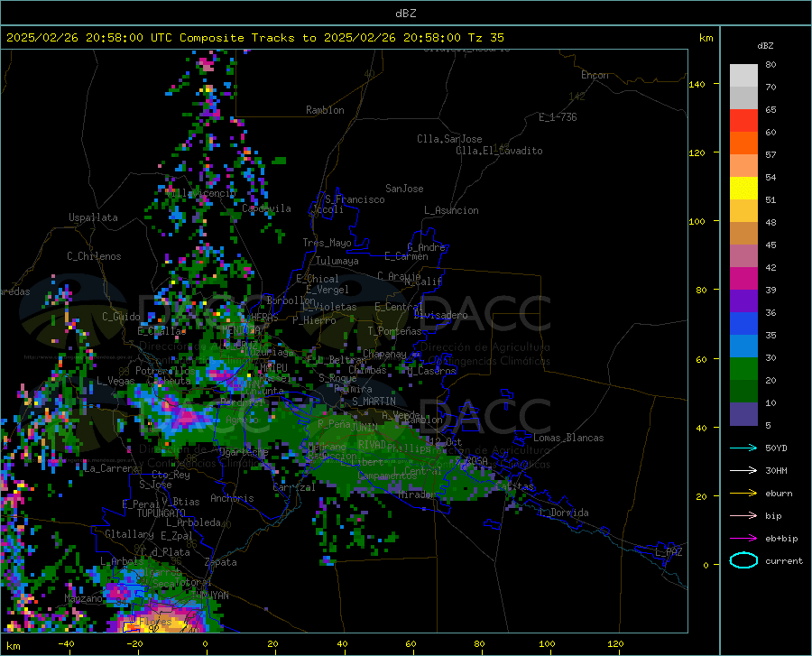Click the cyan 50YD arrow icon
The width and height of the screenshot is (812, 656).
(743, 448)
